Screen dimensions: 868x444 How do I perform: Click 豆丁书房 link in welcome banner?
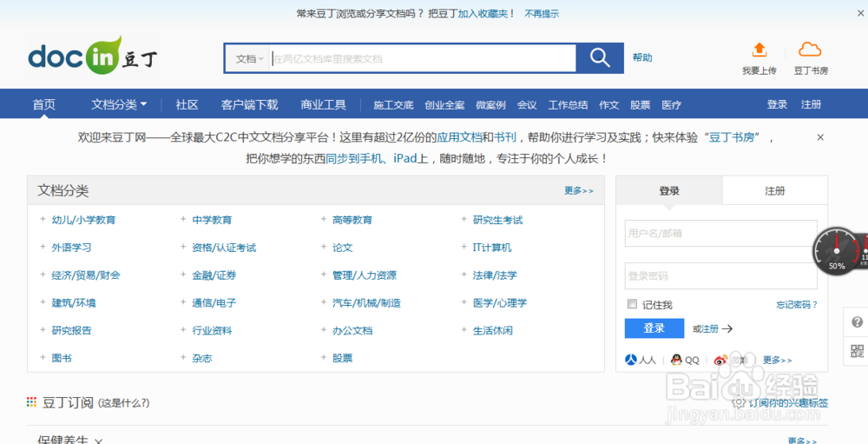tap(732, 137)
